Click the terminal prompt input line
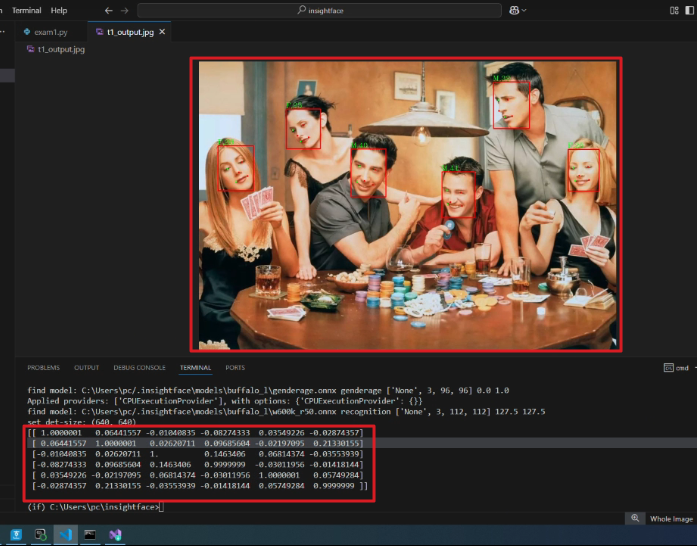 point(96,507)
